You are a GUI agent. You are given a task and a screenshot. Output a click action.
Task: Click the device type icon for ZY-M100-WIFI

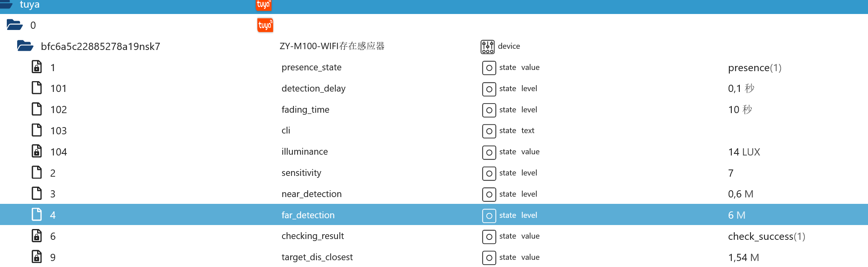487,46
